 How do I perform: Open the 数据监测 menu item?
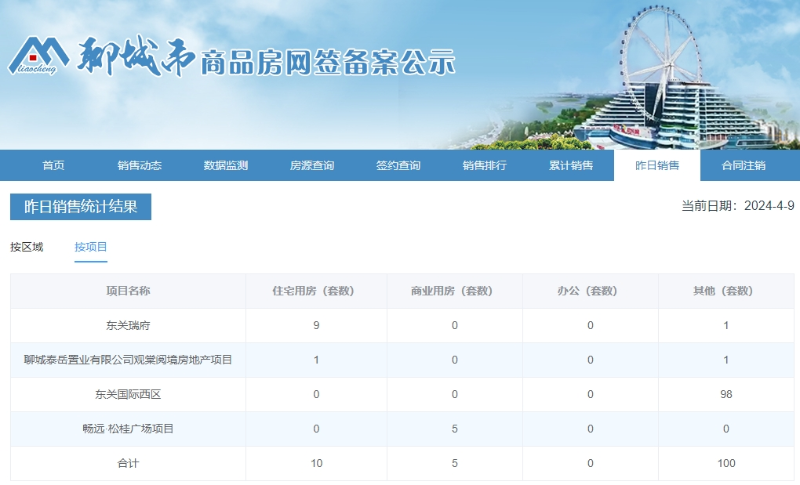coord(225,166)
